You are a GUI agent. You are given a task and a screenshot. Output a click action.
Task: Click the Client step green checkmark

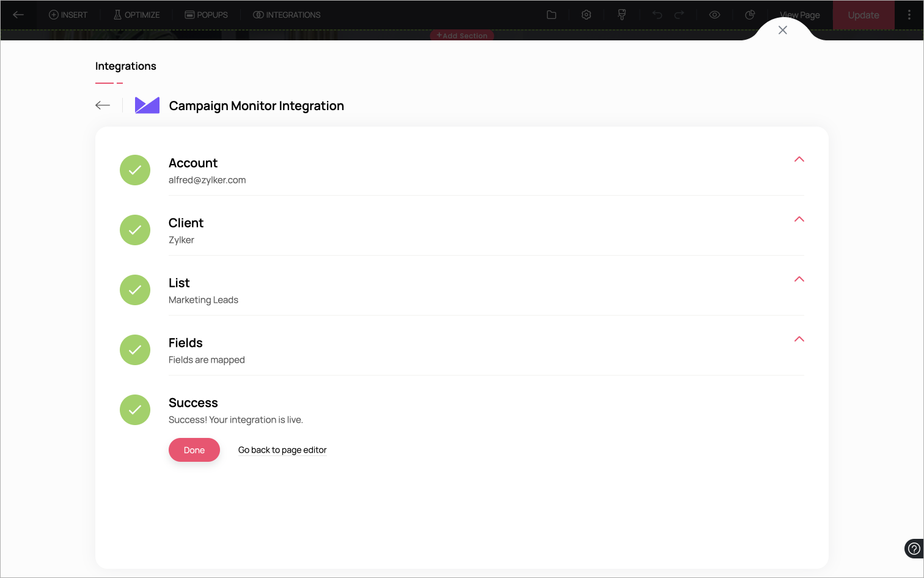coord(135,230)
